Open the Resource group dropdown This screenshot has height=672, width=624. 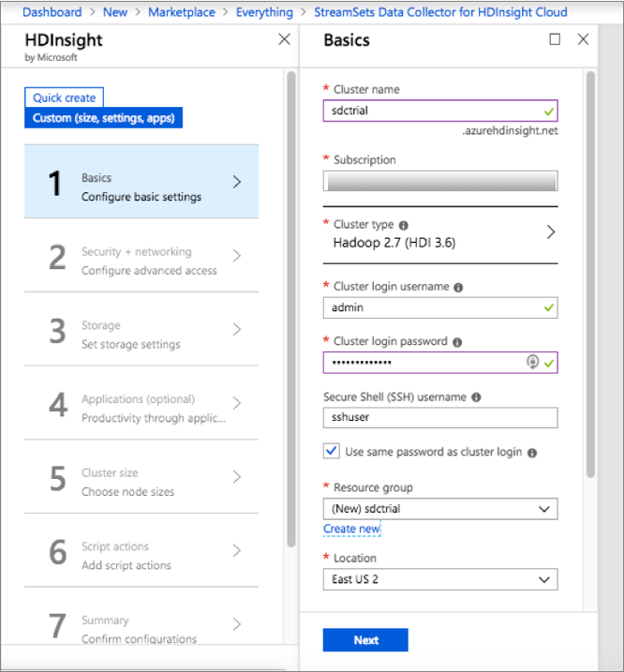pyautogui.click(x=440, y=509)
